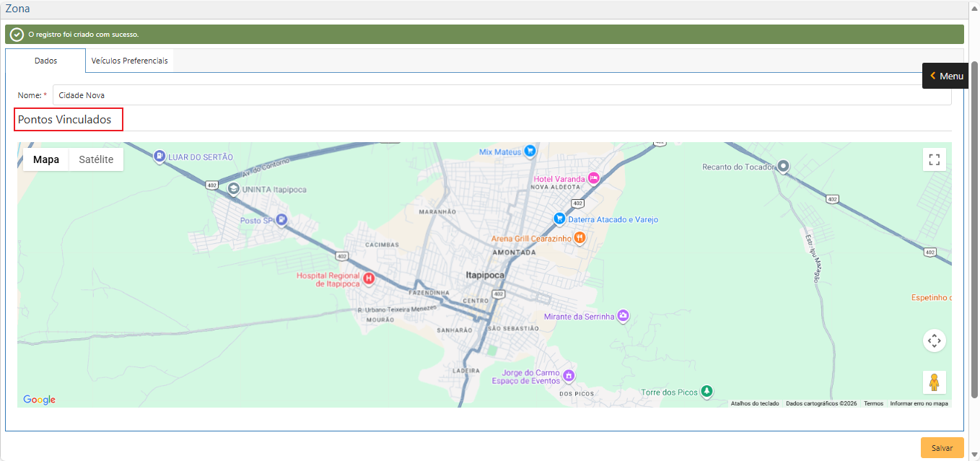
Task: Switch the map to Satélite view
Action: tap(95, 159)
